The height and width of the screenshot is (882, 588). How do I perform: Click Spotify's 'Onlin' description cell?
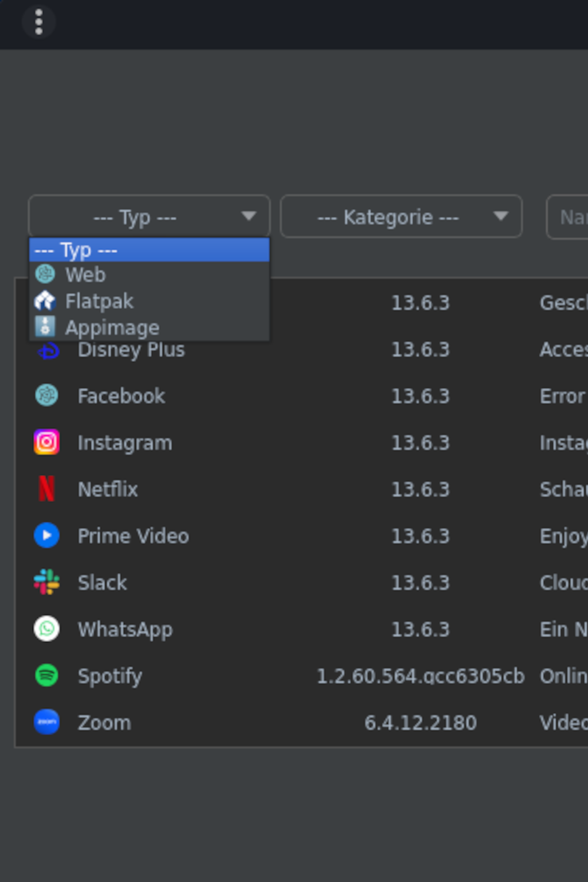[x=563, y=676]
